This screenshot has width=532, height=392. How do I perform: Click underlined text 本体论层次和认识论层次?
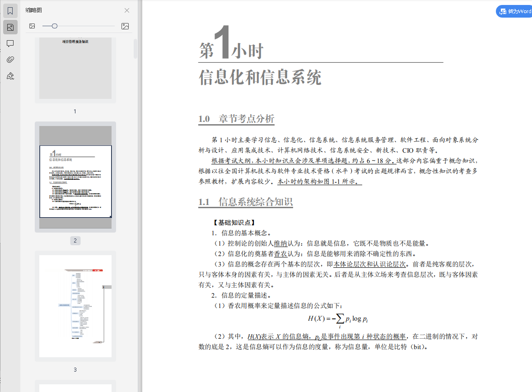(369, 264)
